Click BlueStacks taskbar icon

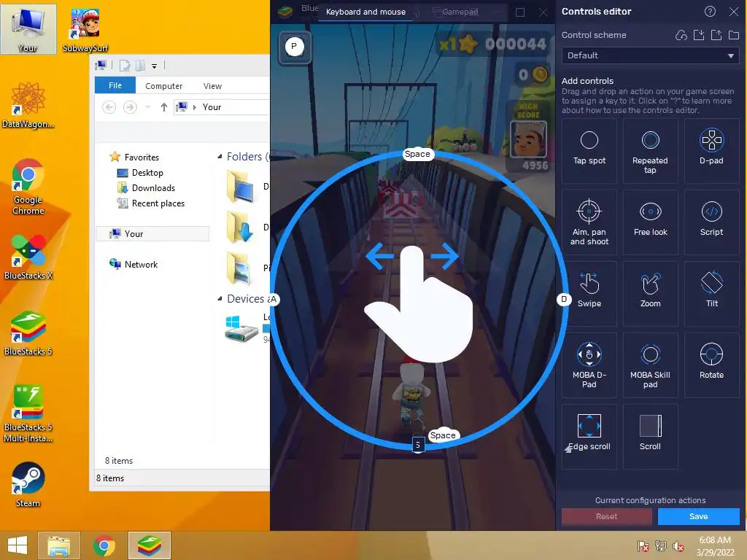[x=149, y=545]
